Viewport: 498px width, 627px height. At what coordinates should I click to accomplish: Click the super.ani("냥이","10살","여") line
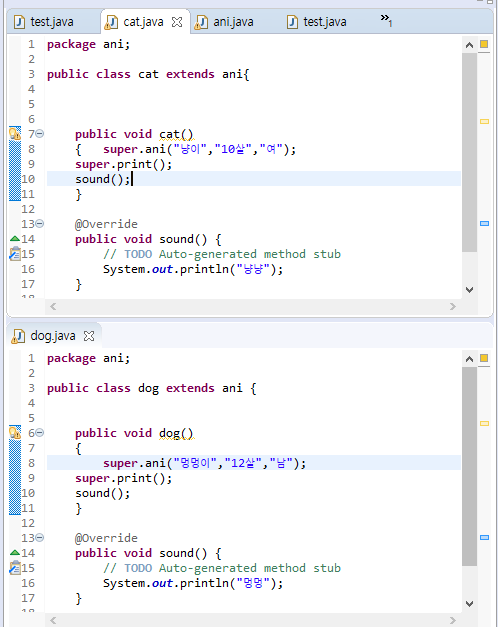click(x=199, y=149)
